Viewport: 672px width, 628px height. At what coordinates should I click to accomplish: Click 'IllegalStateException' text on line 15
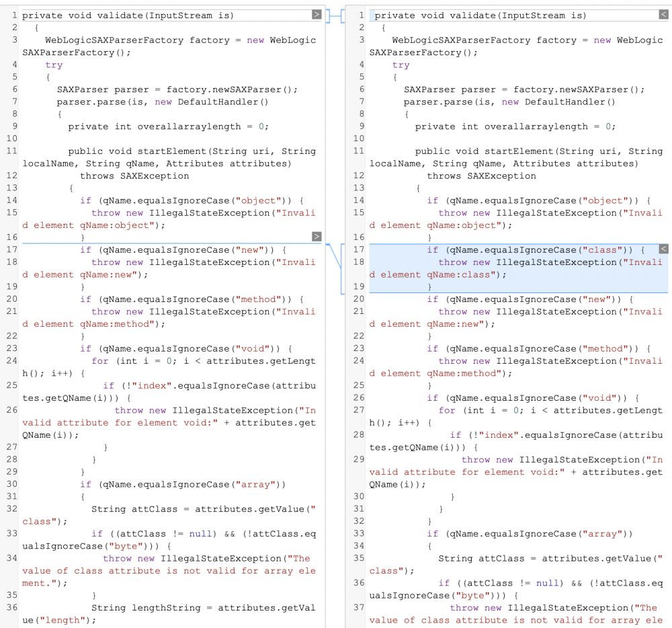pyautogui.click(x=208, y=212)
